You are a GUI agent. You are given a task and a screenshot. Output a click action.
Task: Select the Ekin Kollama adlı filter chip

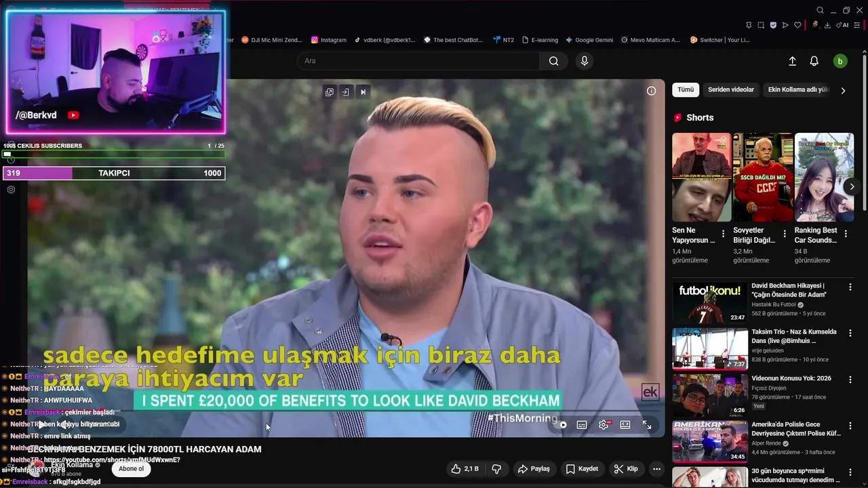(798, 89)
